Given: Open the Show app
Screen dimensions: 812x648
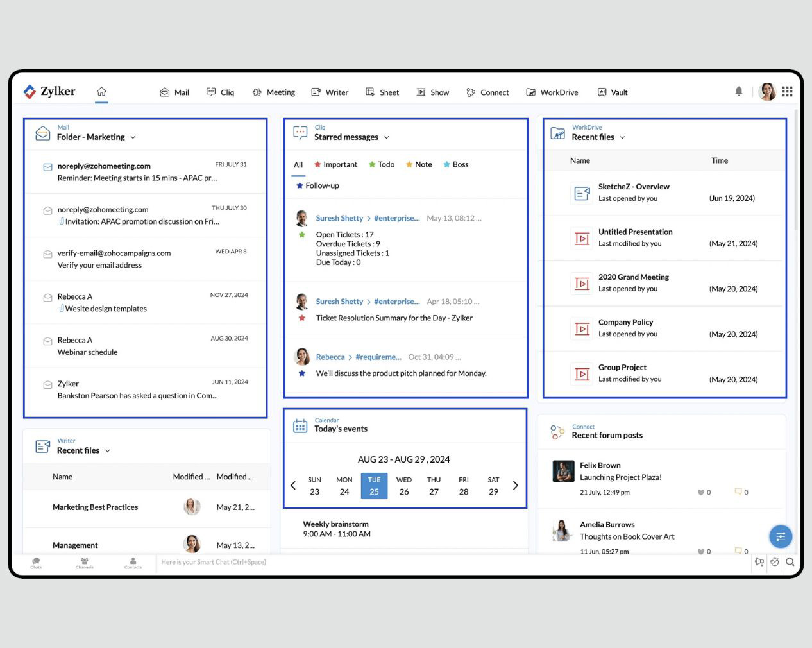Looking at the screenshot, I should (433, 92).
